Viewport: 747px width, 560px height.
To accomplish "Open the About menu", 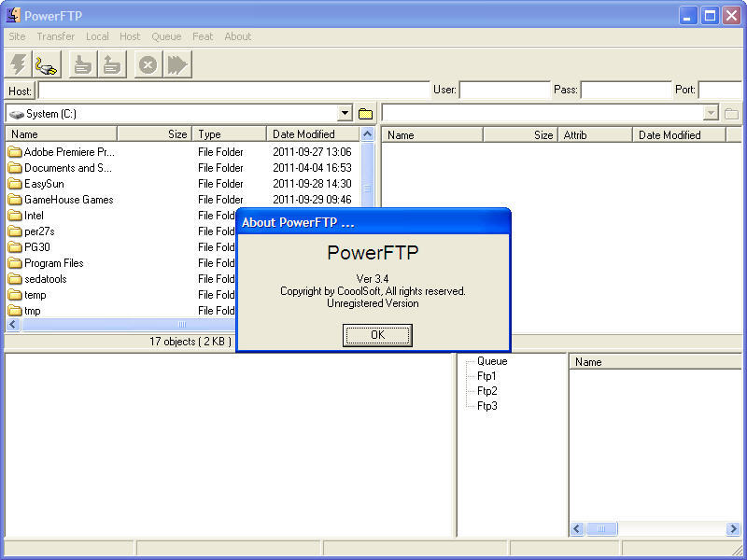I will tap(238, 36).
